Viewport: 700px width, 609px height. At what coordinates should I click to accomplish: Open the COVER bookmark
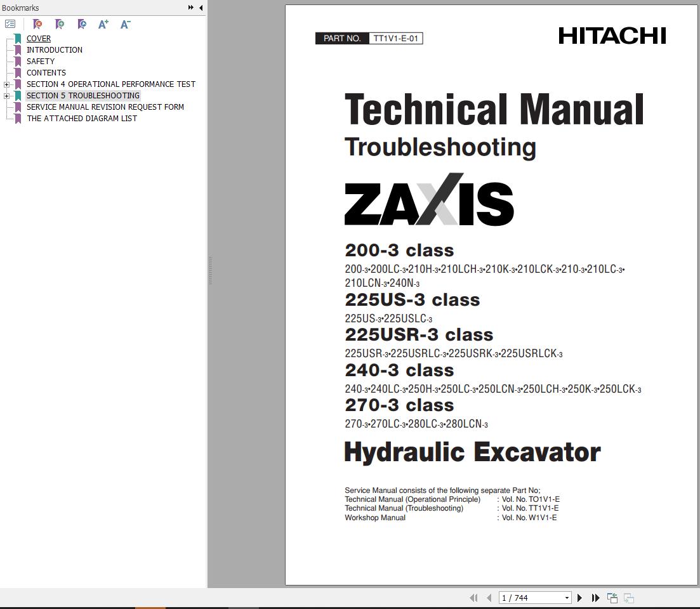(x=38, y=38)
